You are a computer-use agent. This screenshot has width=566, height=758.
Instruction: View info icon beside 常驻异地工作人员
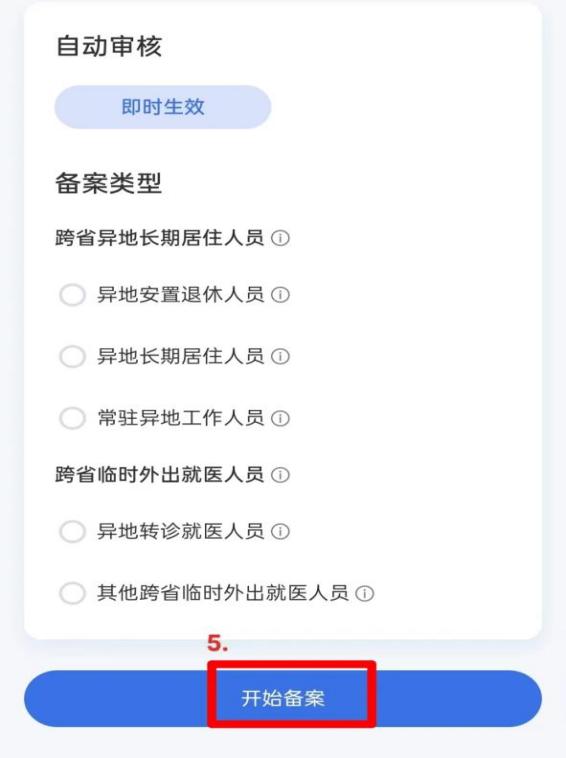(280, 419)
